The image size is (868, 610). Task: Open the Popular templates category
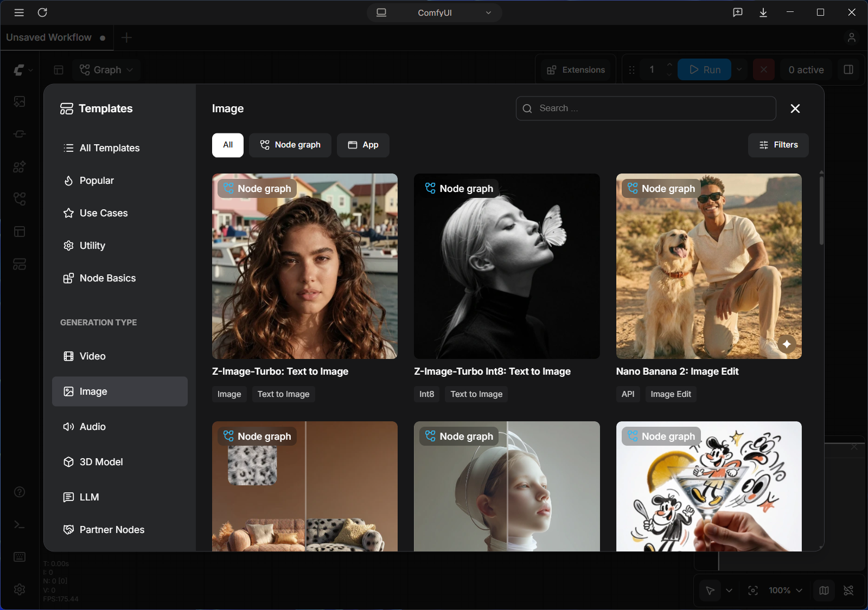pyautogui.click(x=120, y=181)
